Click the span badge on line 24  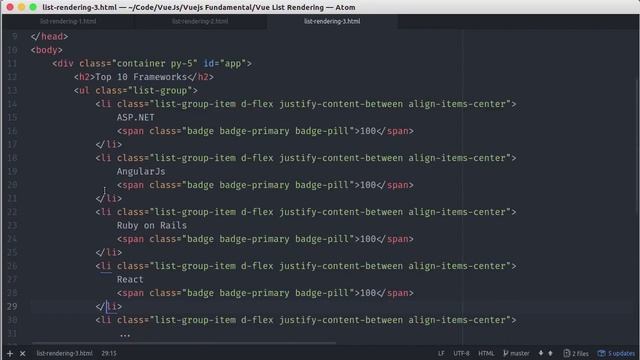(265, 239)
